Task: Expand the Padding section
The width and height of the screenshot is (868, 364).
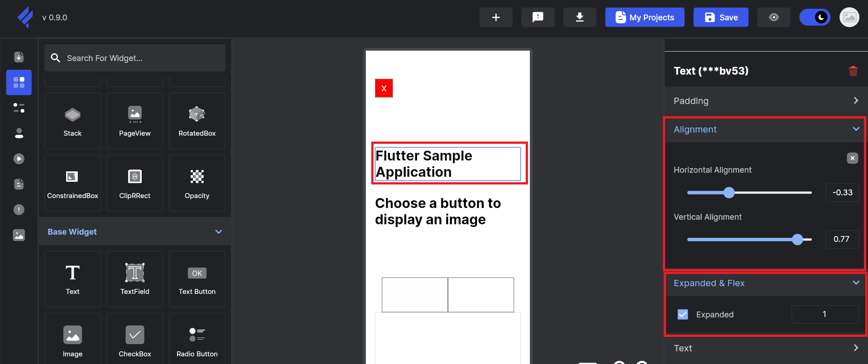Action: pos(855,101)
